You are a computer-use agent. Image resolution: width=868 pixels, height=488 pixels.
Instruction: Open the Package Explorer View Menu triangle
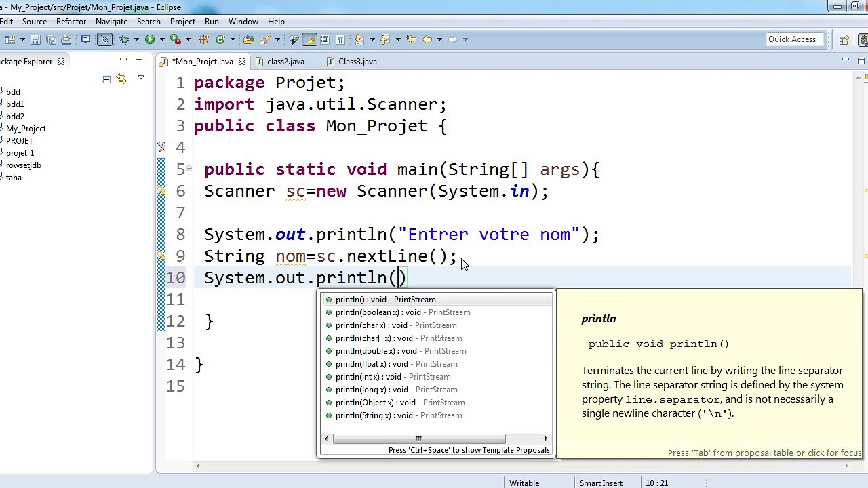coord(140,78)
